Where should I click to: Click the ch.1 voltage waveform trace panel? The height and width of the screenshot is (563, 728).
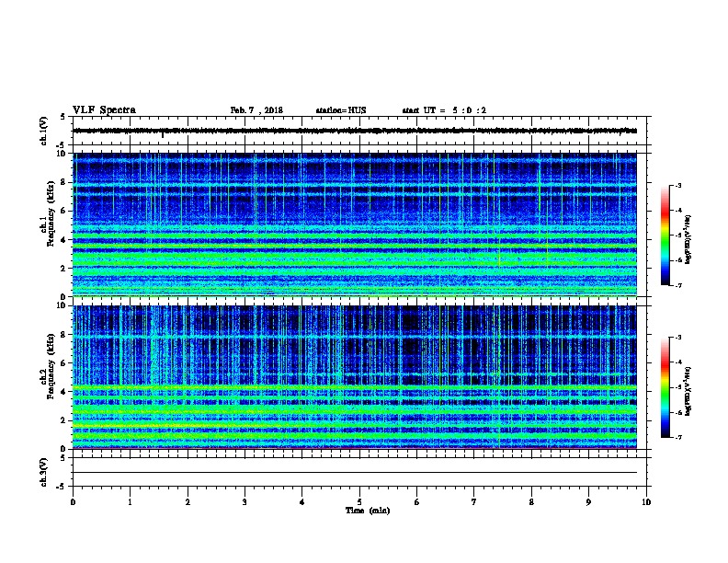click(359, 131)
